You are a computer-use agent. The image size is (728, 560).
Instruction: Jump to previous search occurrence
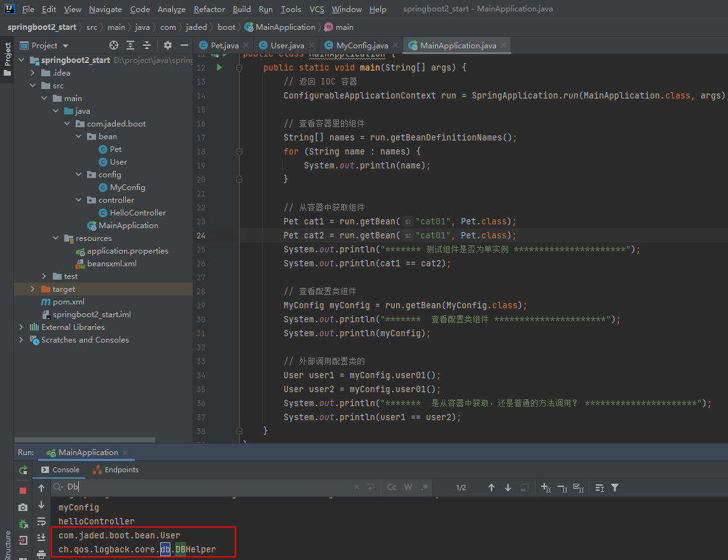491,488
